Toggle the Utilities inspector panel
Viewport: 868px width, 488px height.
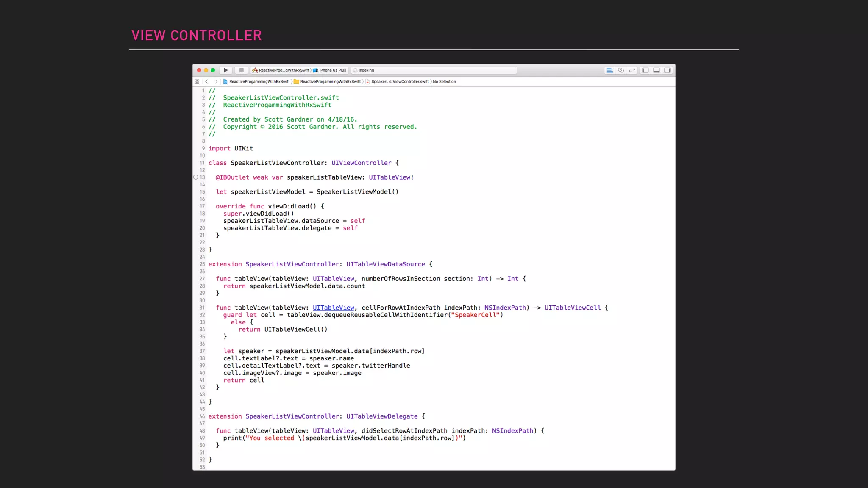668,70
